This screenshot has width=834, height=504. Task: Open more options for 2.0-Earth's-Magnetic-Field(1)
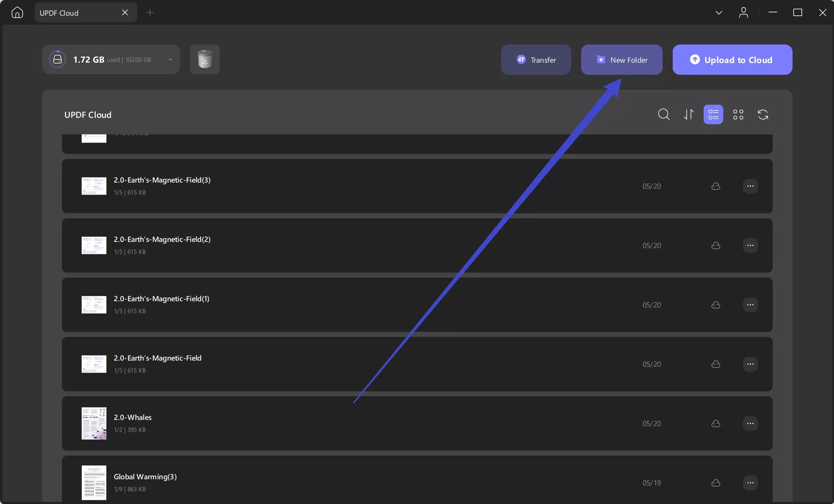click(x=750, y=305)
